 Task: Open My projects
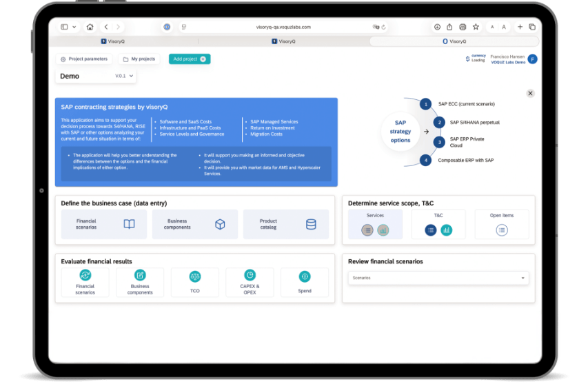point(139,59)
